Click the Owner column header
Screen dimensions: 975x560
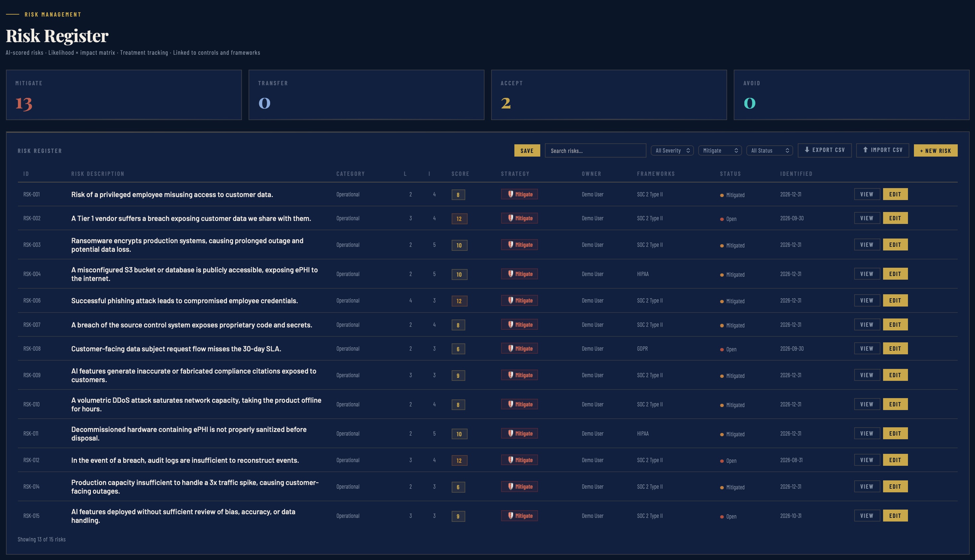591,174
